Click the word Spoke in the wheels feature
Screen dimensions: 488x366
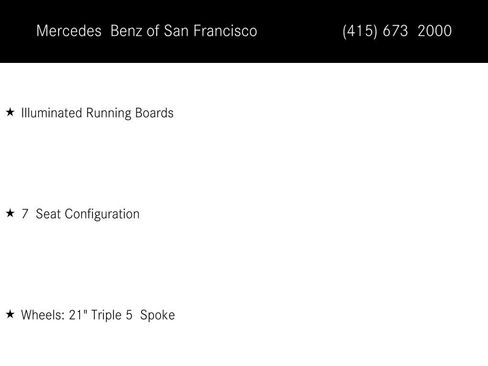point(157,315)
